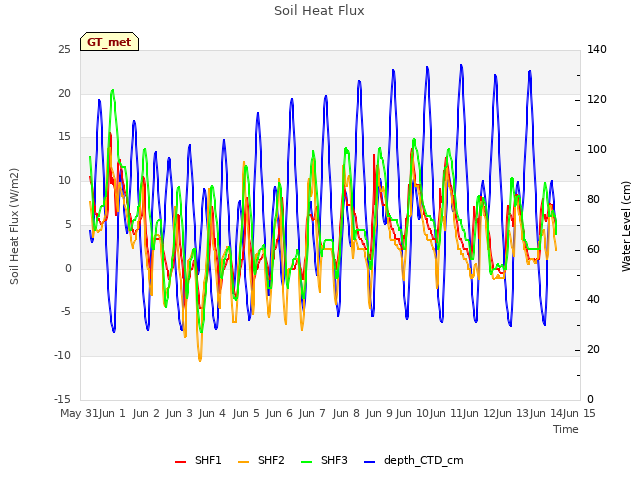Click the blue depth_CTD_cm legend swatch
This screenshot has width=640, height=480.
coord(369,462)
